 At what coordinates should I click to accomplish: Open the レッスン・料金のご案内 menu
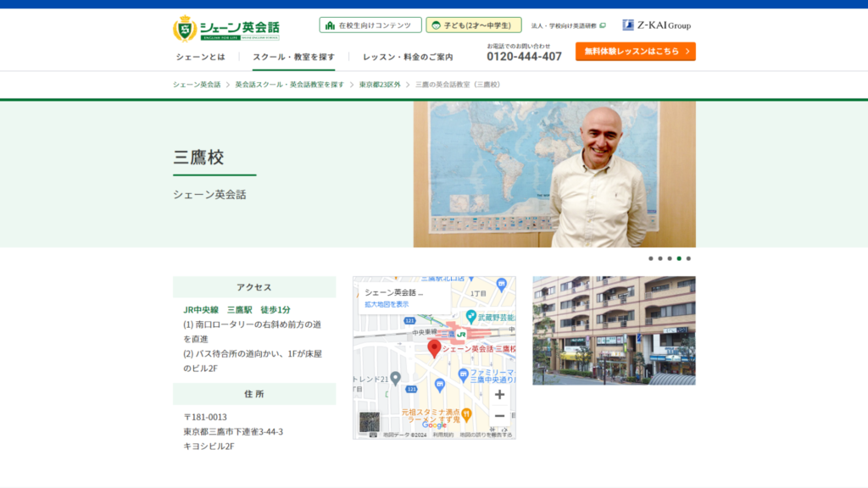pos(408,57)
